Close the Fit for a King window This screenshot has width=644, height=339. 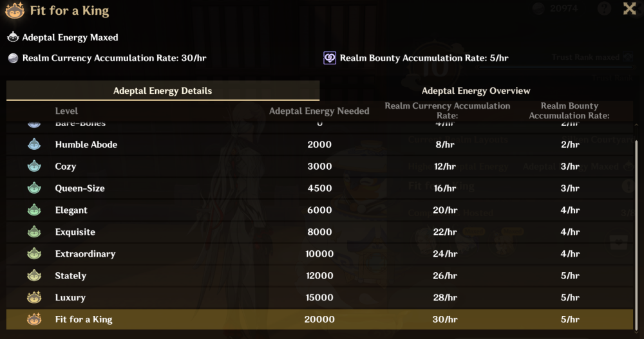pos(630,8)
